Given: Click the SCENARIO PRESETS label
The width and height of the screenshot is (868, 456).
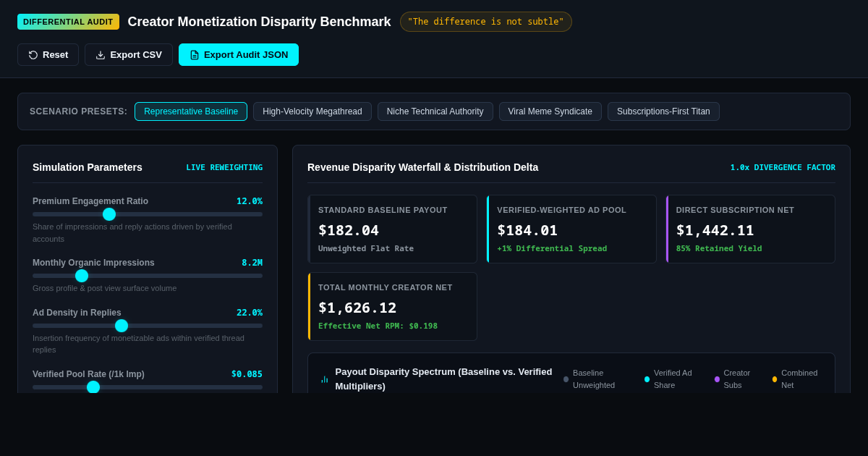Looking at the screenshot, I should [x=78, y=111].
